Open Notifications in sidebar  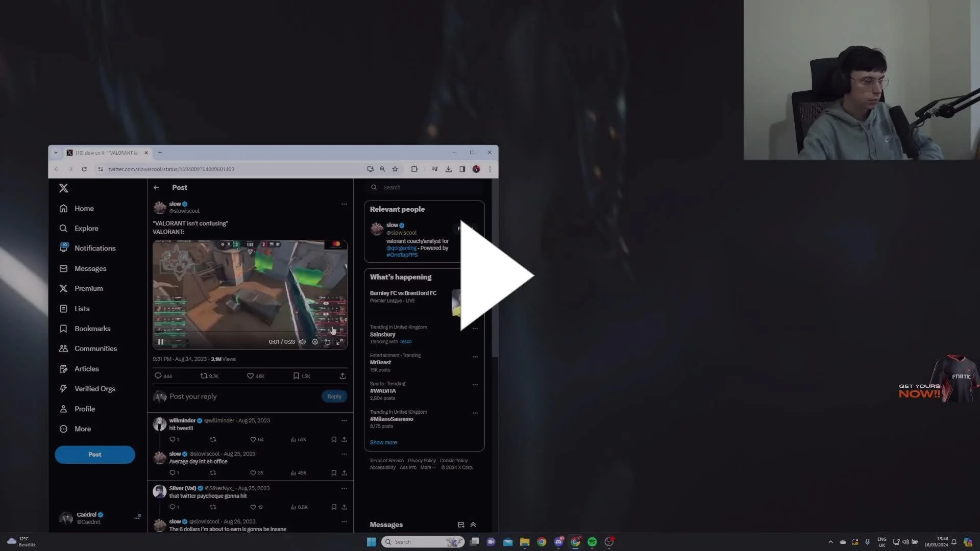pyautogui.click(x=94, y=248)
